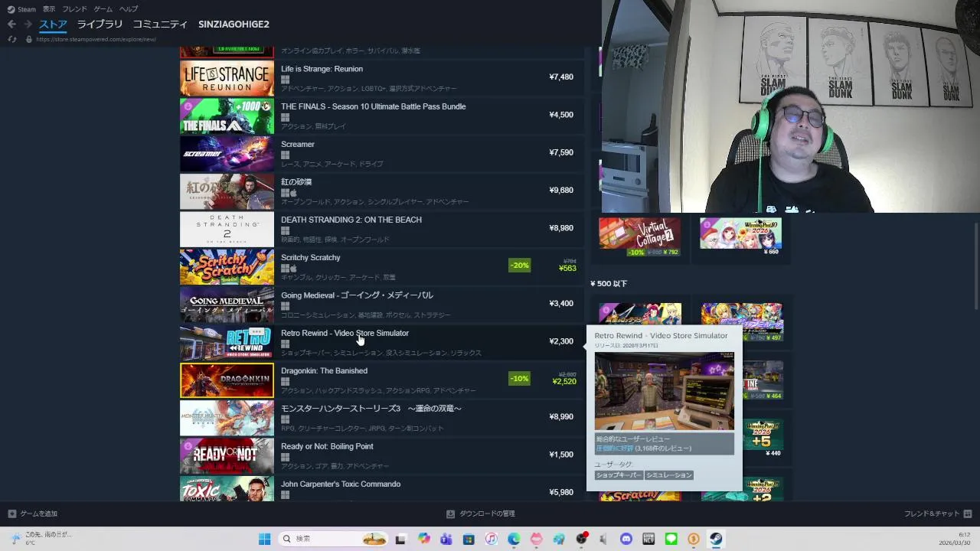Open Ready or Not: Boiling Point thumbnail

227,455
